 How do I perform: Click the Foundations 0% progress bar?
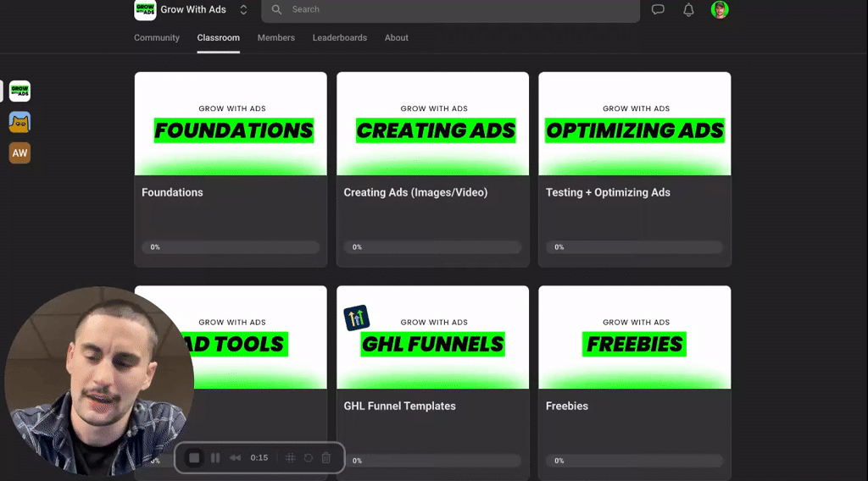[231, 247]
